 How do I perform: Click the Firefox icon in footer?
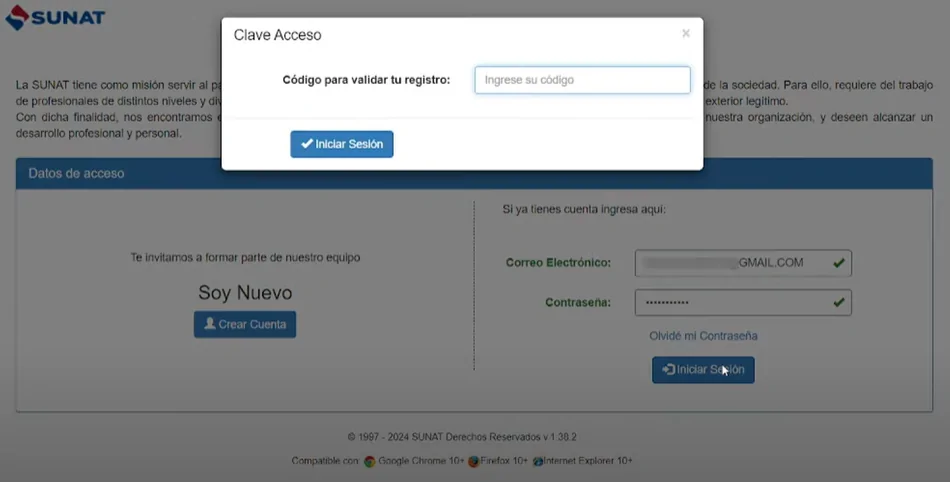pyautogui.click(x=474, y=461)
